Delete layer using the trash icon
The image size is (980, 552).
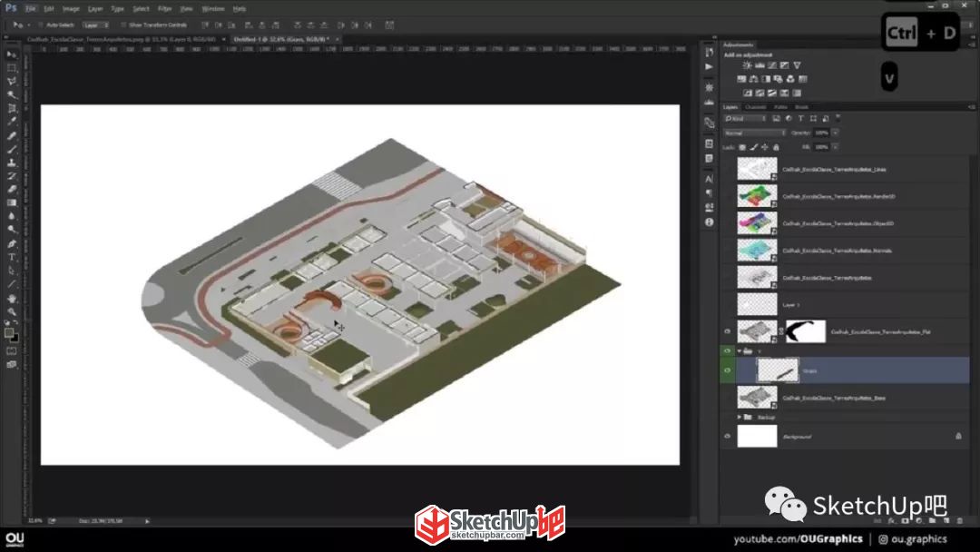tap(960, 521)
